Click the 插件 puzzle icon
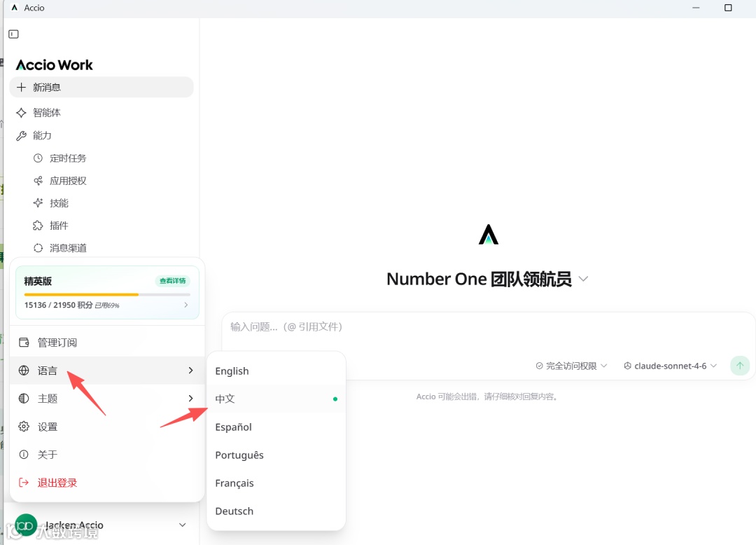This screenshot has width=756, height=545. tap(38, 226)
